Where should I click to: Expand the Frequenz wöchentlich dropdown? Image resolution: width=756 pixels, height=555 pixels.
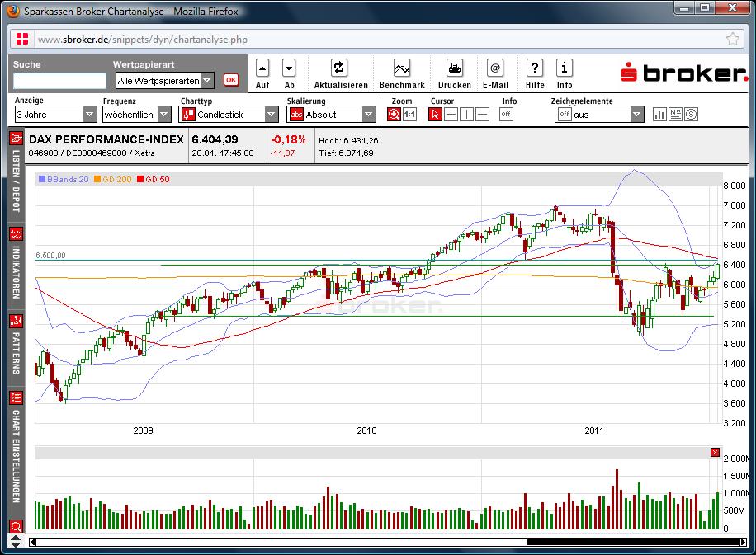(163, 114)
